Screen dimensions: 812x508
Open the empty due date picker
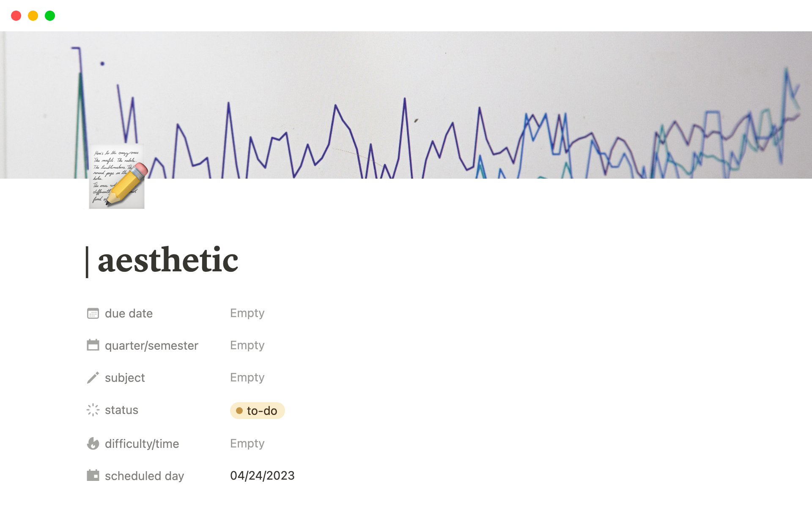click(247, 313)
